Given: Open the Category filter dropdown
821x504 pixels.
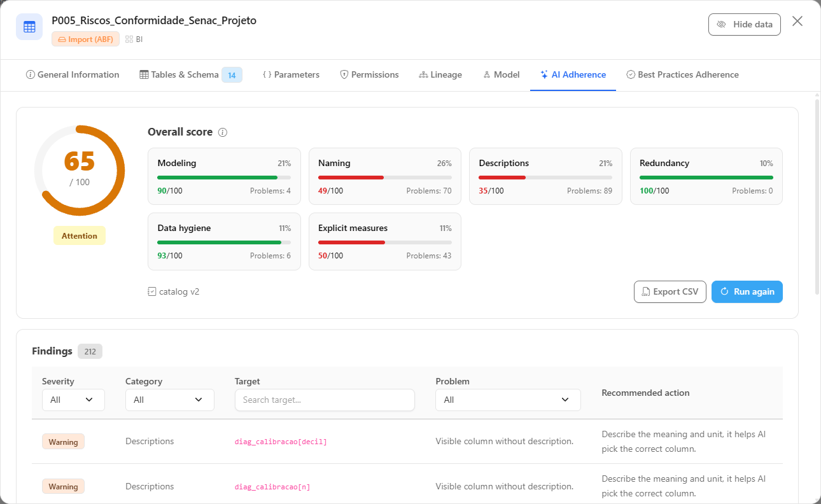Looking at the screenshot, I should coord(170,400).
